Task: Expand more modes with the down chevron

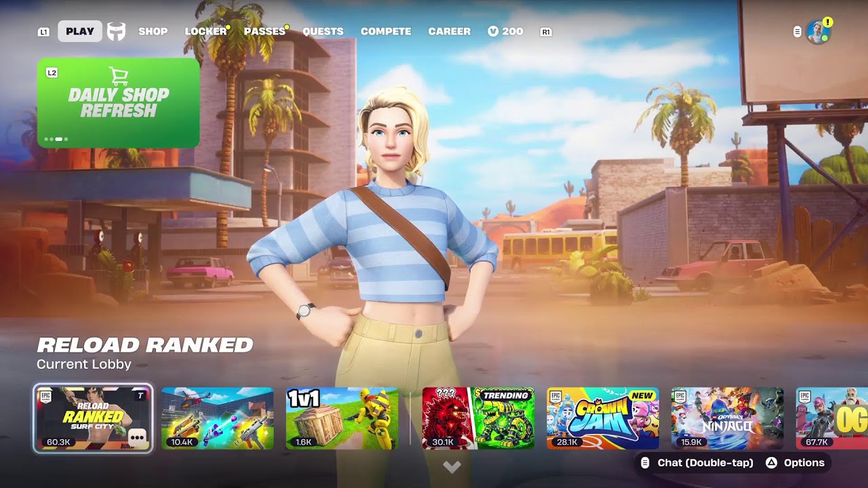Action: pos(452,466)
